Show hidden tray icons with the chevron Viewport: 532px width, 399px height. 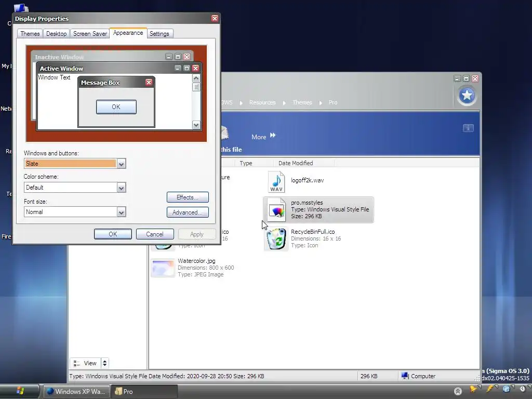pos(458,391)
